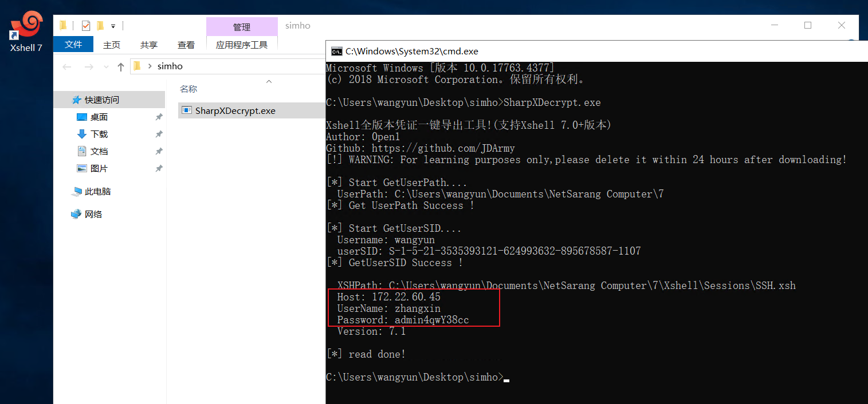Click the cmd.exe window title bar icon
868x404 pixels.
click(x=337, y=51)
